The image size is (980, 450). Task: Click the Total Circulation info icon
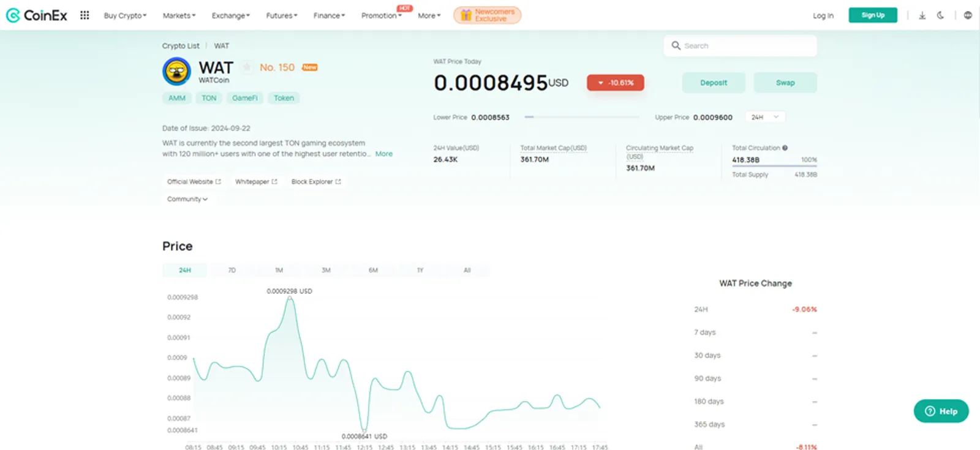[x=785, y=148]
